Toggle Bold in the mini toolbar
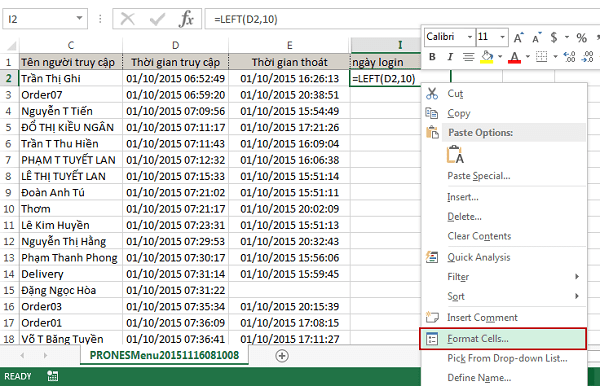The width and height of the screenshot is (600, 386). click(x=432, y=57)
